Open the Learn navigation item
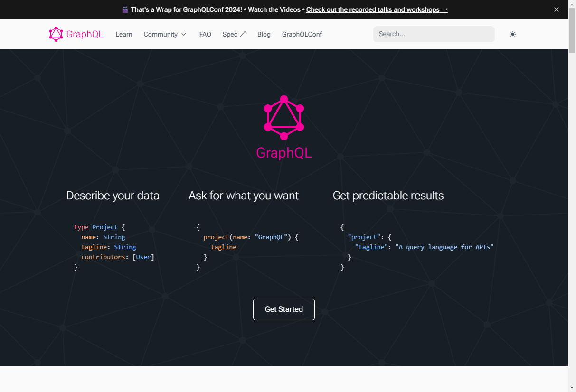The image size is (576, 392). pyautogui.click(x=124, y=34)
